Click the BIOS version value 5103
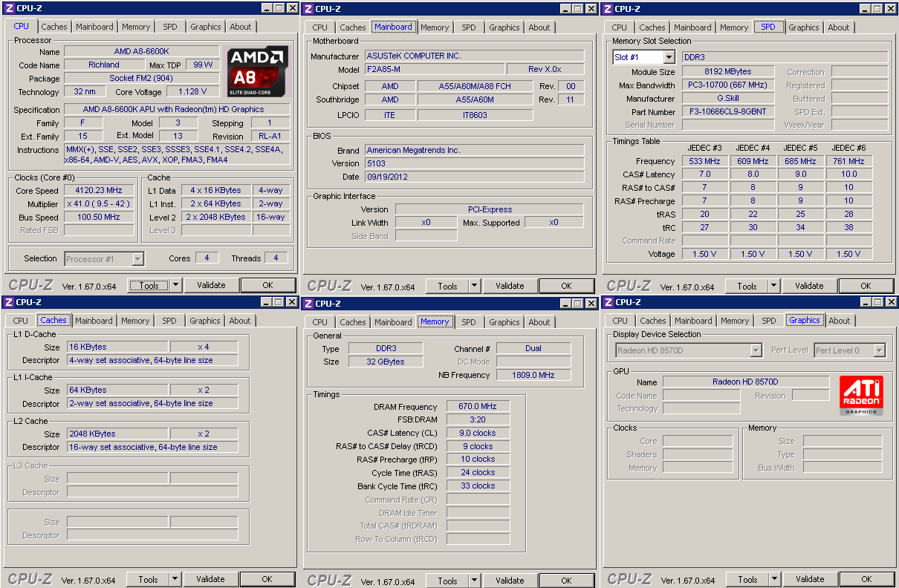The height and width of the screenshot is (588, 899). point(474,163)
